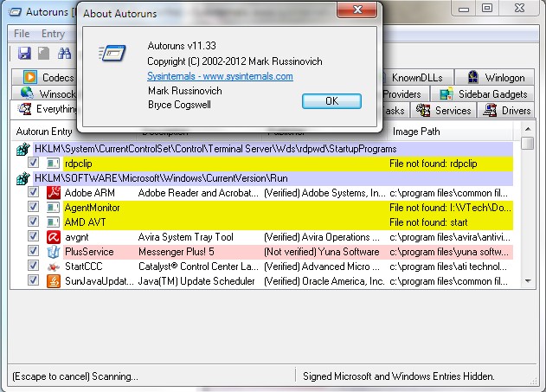Click the rdpclip generic program icon
This screenshot has height=392, width=546.
[54, 164]
